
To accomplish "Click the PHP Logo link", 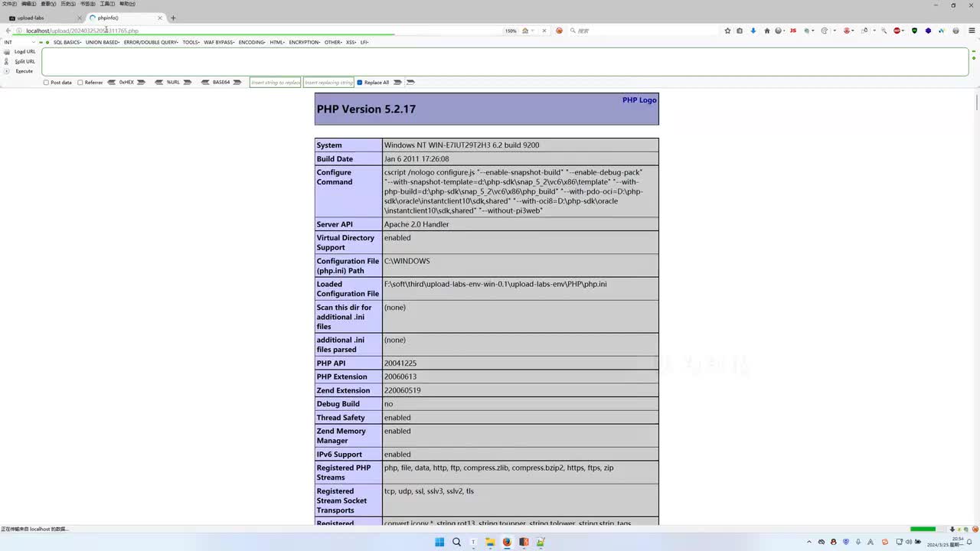I will tap(639, 100).
